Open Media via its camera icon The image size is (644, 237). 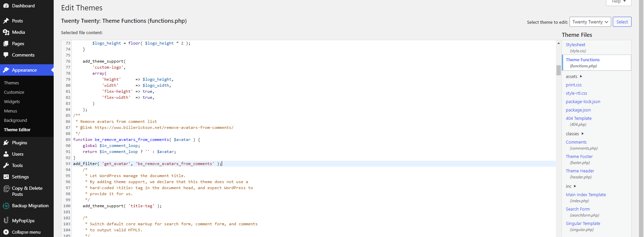(x=6, y=32)
